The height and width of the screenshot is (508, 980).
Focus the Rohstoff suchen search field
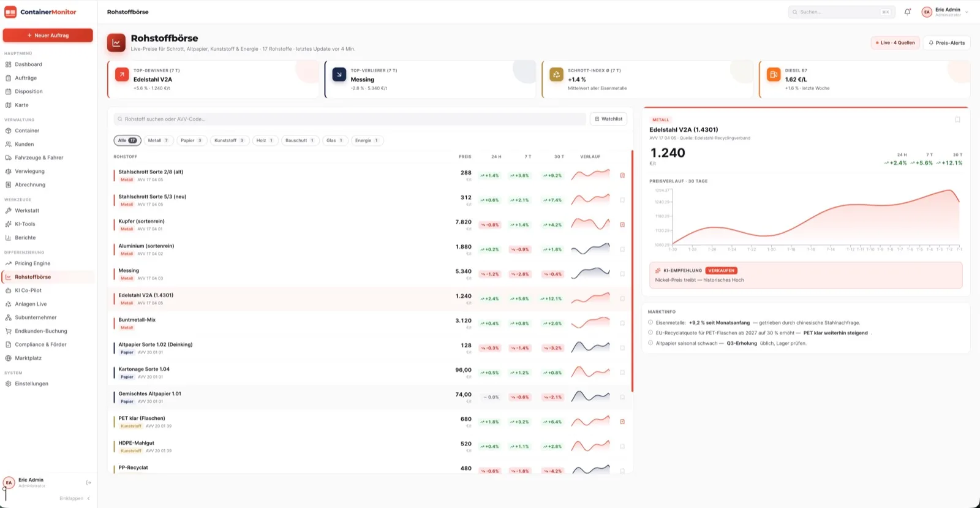pyautogui.click(x=350, y=119)
